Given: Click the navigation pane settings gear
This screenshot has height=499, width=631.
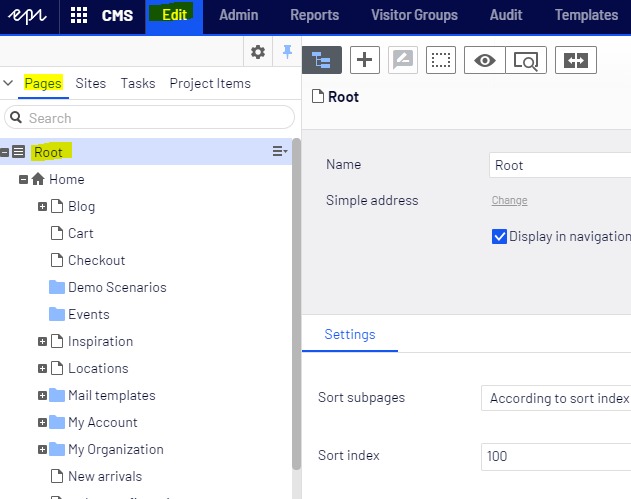Looking at the screenshot, I should [258, 52].
